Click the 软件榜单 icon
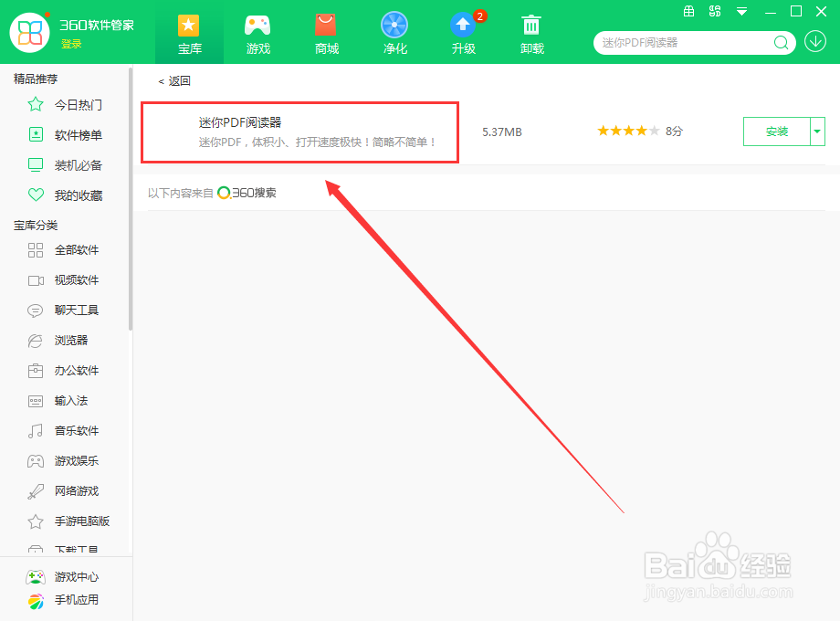 pyautogui.click(x=36, y=134)
